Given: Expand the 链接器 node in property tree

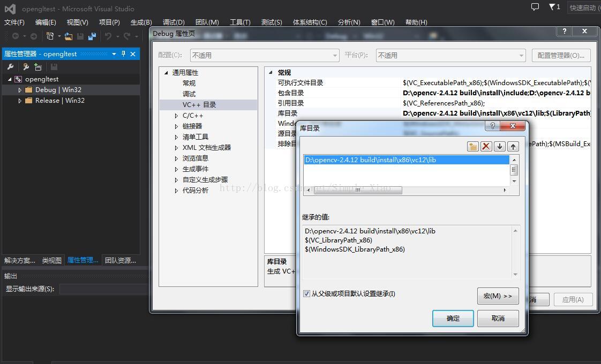Looking at the screenshot, I should 176,126.
